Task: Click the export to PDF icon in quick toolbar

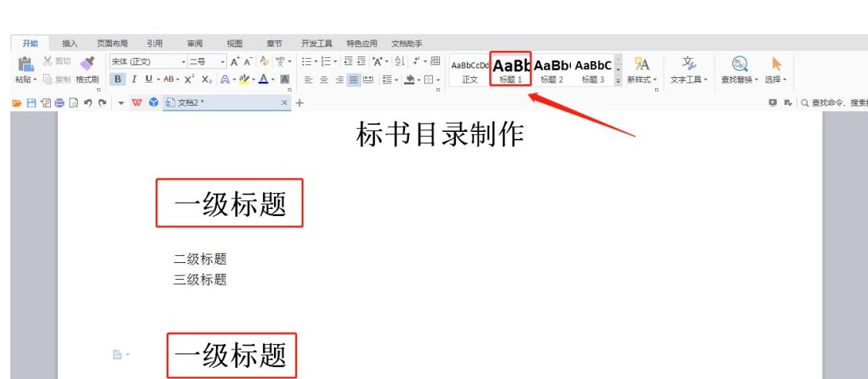Action: click(x=45, y=103)
